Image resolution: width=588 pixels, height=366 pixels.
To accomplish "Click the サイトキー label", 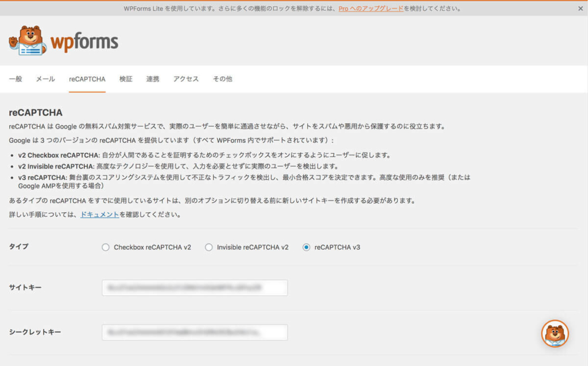I will coord(25,287).
